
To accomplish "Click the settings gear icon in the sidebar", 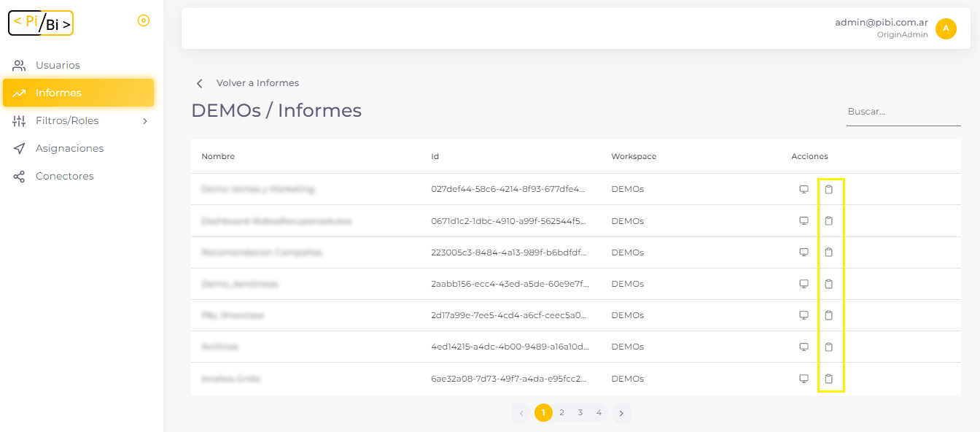I will point(144,20).
